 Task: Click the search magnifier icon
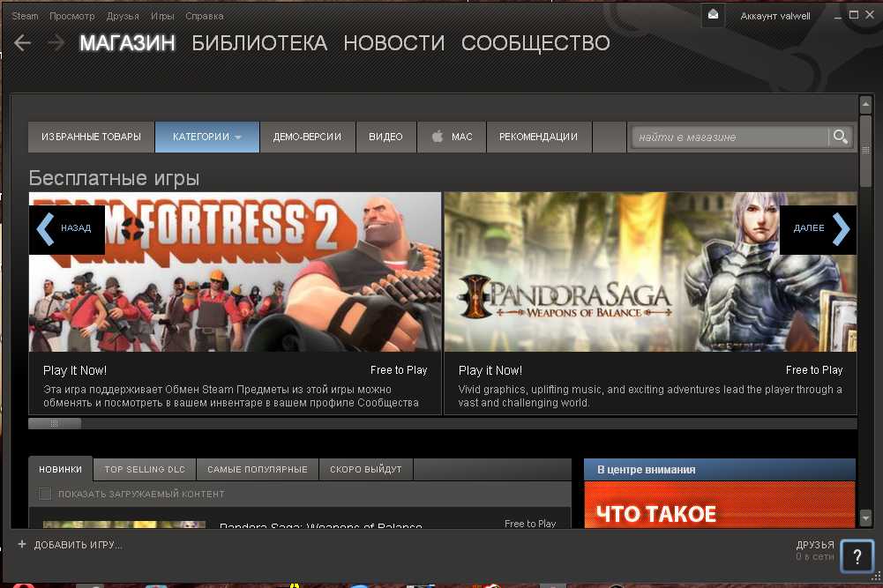coord(840,137)
